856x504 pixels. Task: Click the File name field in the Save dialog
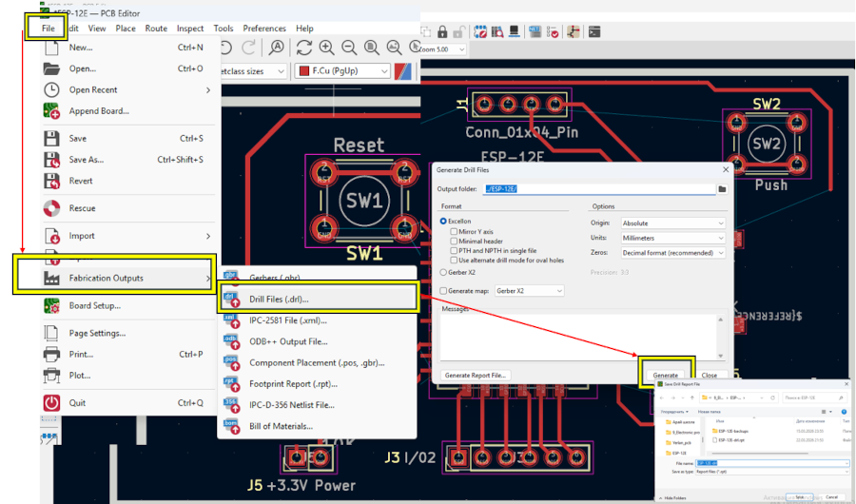(772, 463)
